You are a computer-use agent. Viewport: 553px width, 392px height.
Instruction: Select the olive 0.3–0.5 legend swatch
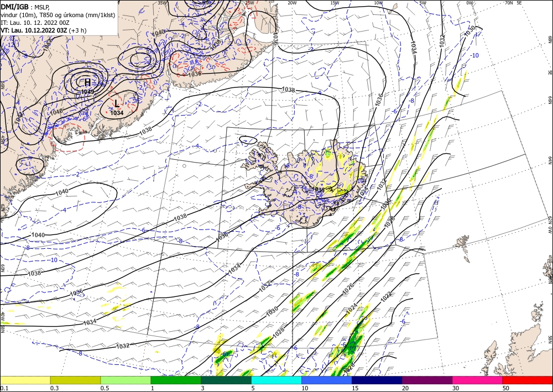point(75,380)
